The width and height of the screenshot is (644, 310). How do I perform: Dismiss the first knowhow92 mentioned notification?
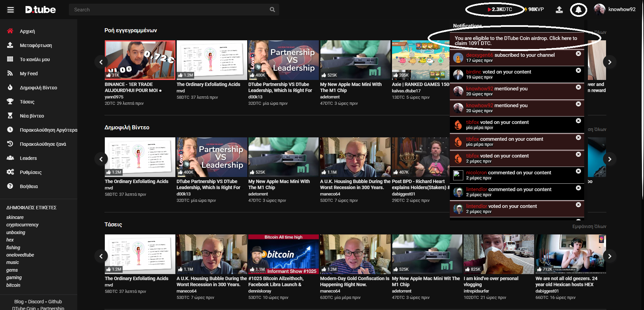578,87
